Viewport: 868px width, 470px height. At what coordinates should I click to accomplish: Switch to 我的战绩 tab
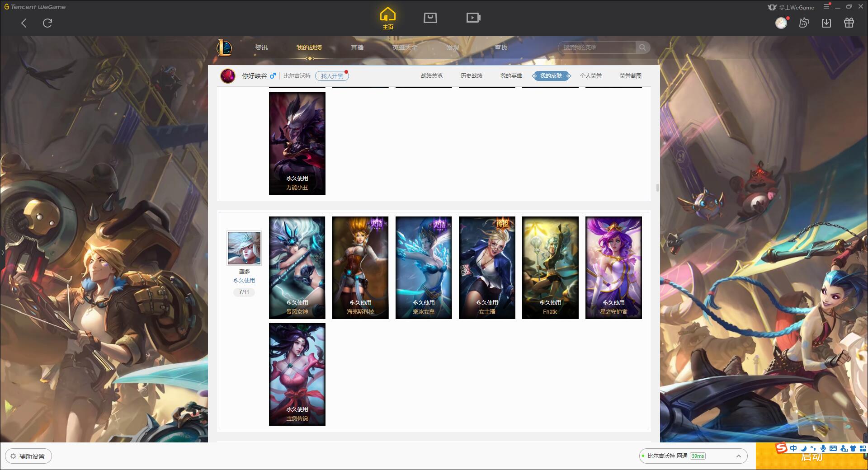(309, 47)
